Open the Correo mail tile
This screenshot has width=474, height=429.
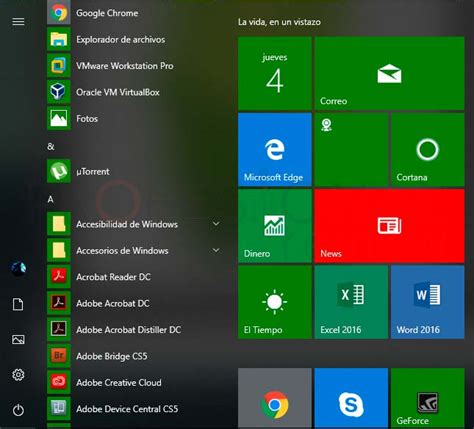[389, 73]
